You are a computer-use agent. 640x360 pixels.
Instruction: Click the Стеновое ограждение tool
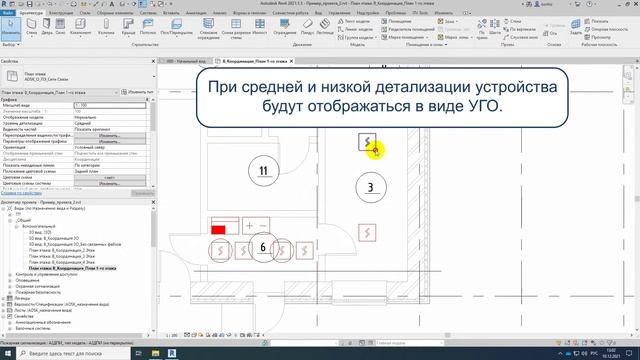point(208,29)
